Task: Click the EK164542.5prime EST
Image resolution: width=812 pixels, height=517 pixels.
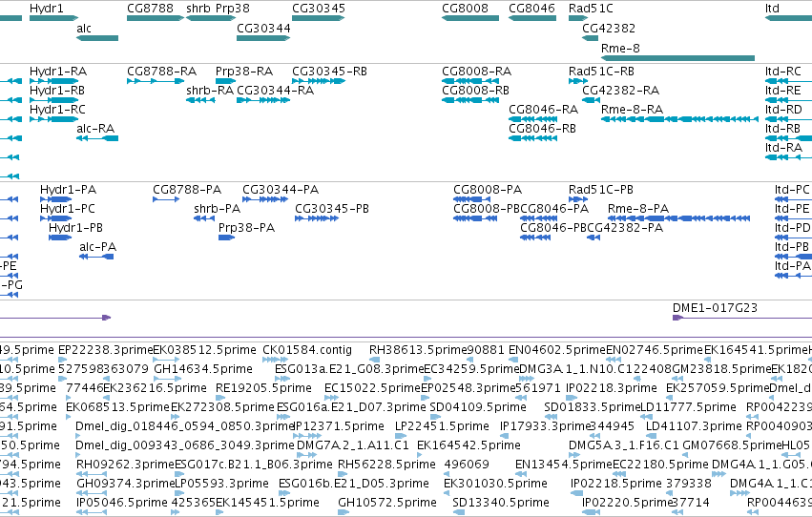Action: [x=421, y=455]
